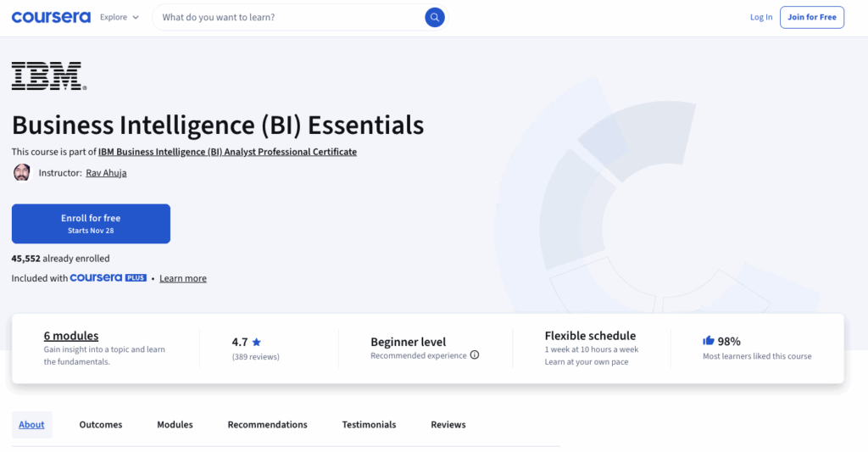868x452 pixels.
Task: Open instructor Rav Ahuja's profile link
Action: [106, 173]
